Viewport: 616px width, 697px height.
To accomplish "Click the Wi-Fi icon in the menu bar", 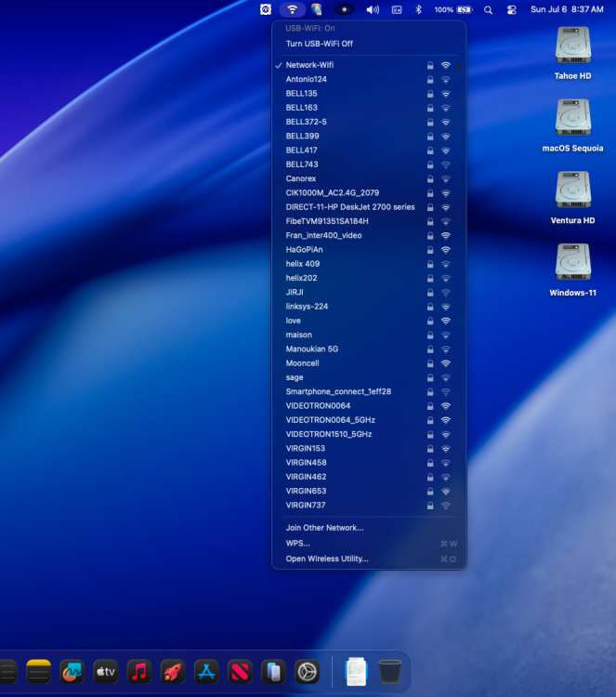I will (292, 9).
